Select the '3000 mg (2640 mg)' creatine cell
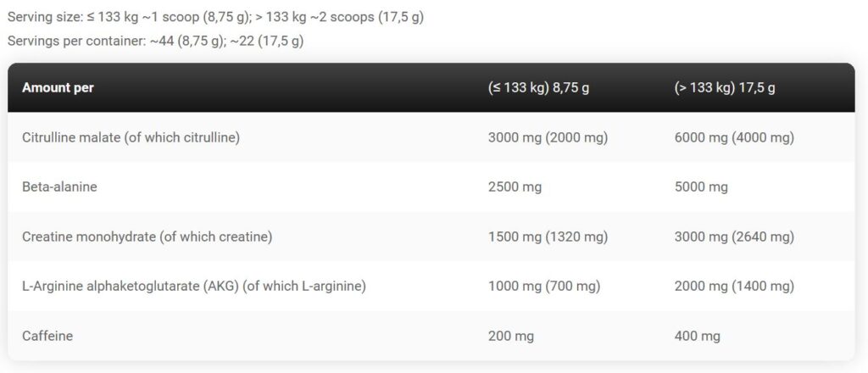 tap(734, 237)
